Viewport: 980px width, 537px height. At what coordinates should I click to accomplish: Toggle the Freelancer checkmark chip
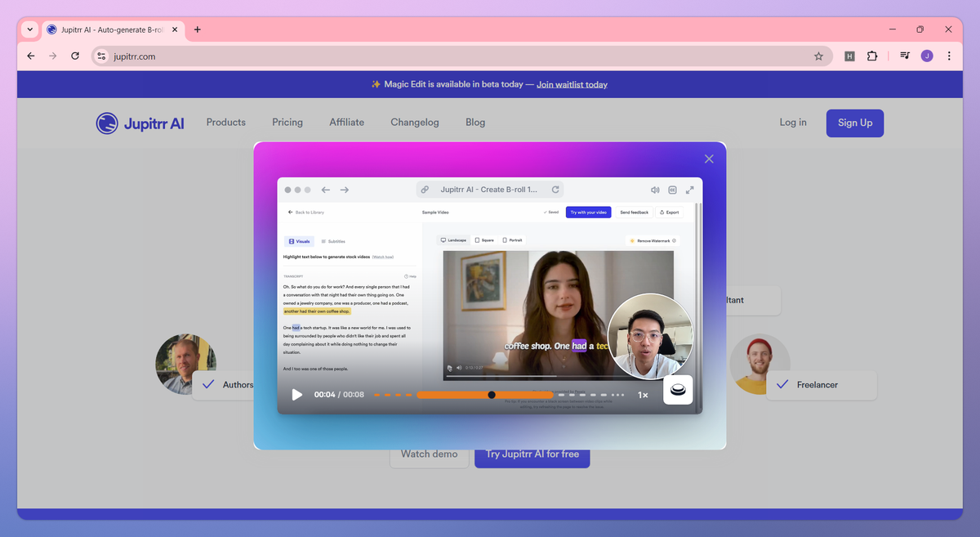821,385
